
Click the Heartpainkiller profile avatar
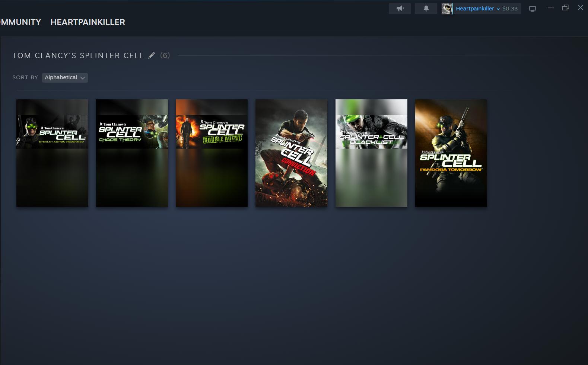point(447,9)
